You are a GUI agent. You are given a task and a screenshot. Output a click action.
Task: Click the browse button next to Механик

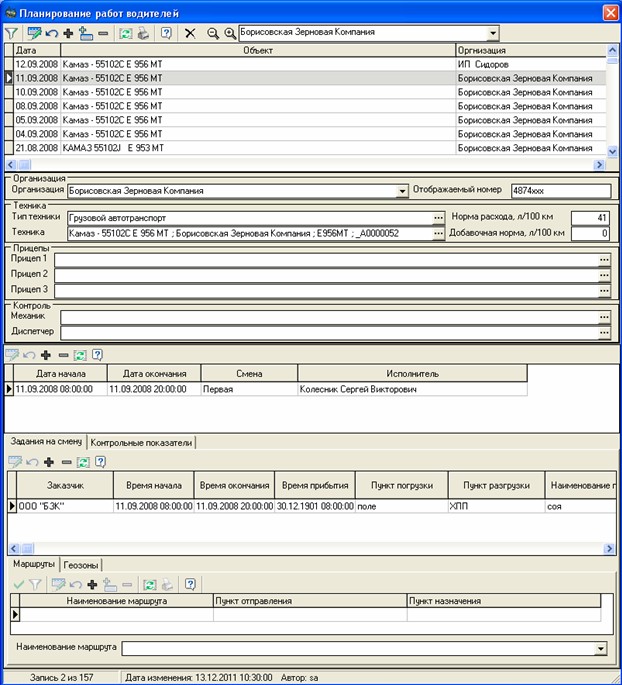point(604,317)
